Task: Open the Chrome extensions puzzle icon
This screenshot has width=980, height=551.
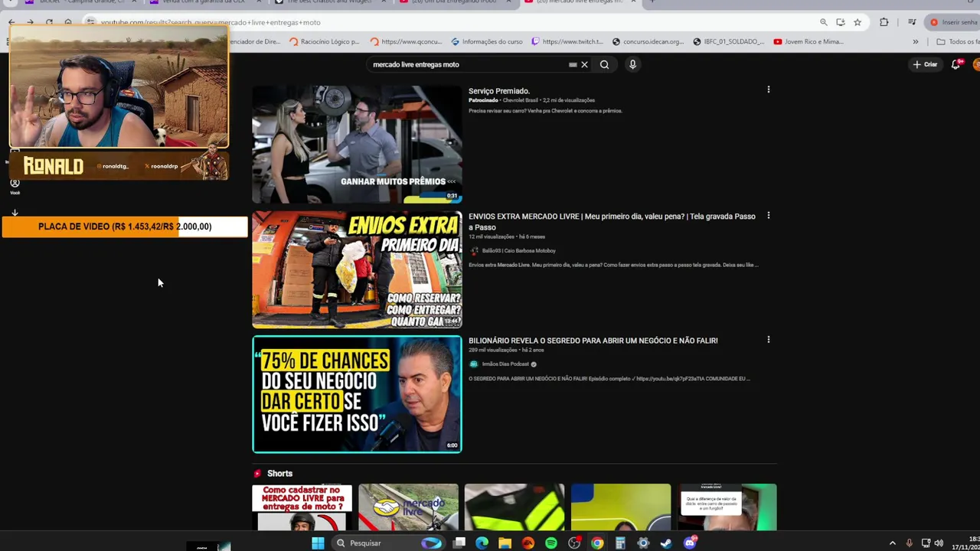Action: tap(884, 22)
